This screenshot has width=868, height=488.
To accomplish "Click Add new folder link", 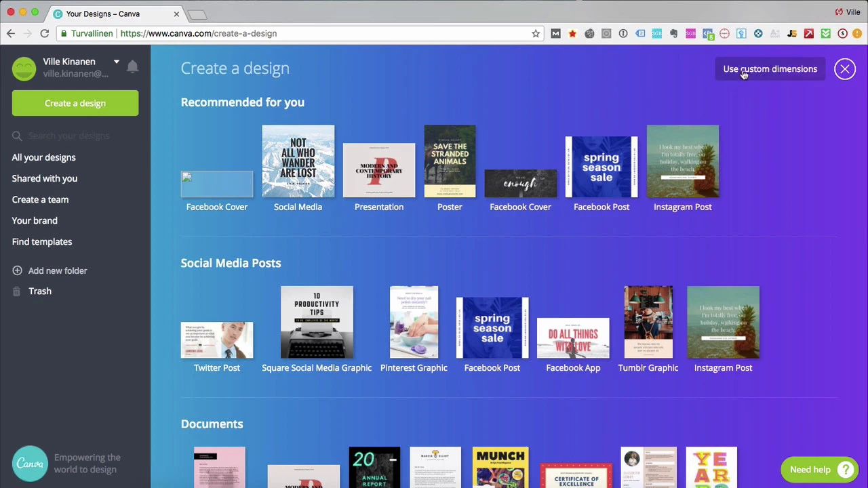I will coord(58,270).
